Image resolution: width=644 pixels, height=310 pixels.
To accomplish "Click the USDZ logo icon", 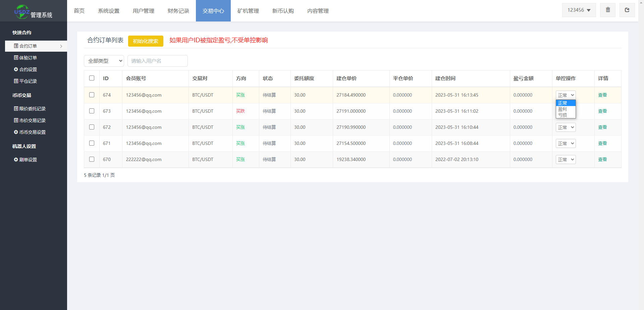I will pos(22,12).
